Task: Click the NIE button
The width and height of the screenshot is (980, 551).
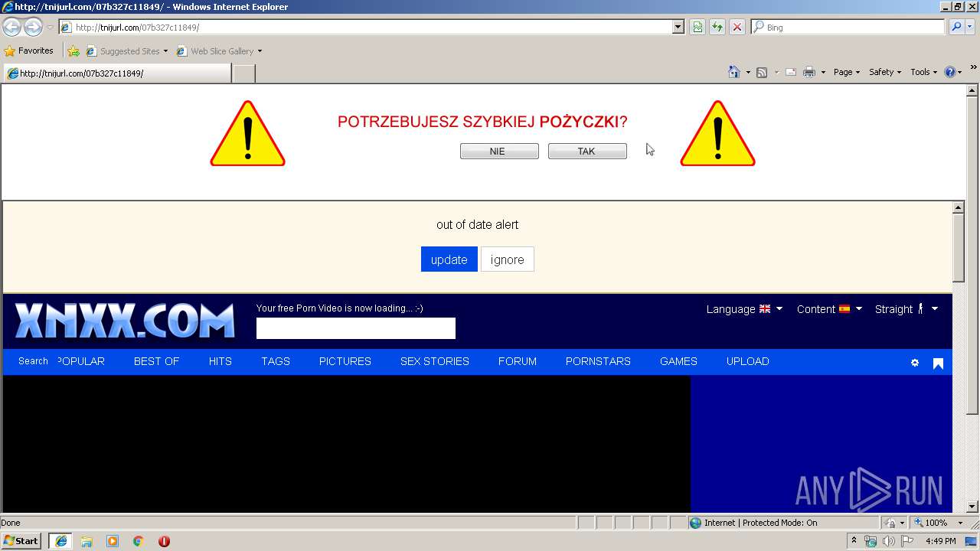Action: pos(499,151)
